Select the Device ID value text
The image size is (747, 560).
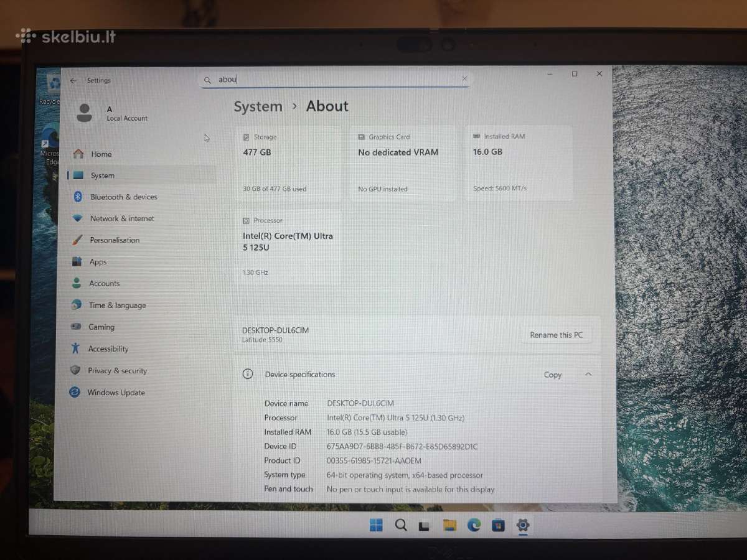[402, 446]
